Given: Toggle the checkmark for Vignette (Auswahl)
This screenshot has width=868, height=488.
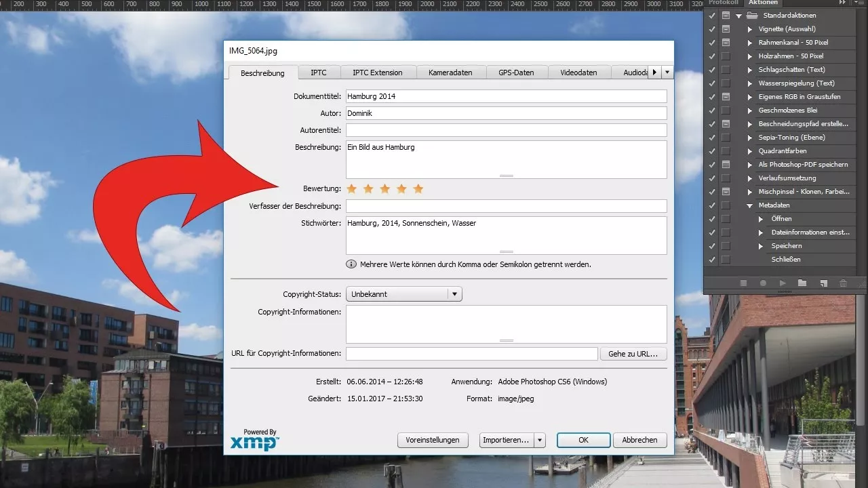Looking at the screenshot, I should (711, 28).
